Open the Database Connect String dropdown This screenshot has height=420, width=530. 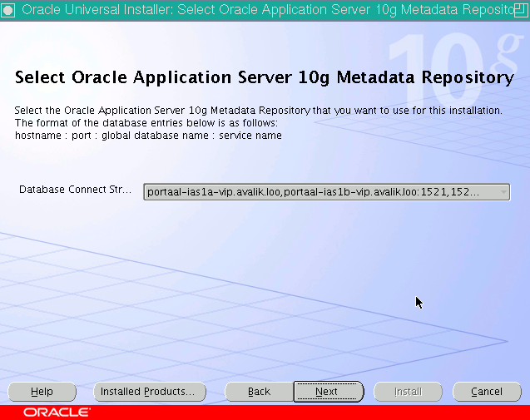coord(326,192)
